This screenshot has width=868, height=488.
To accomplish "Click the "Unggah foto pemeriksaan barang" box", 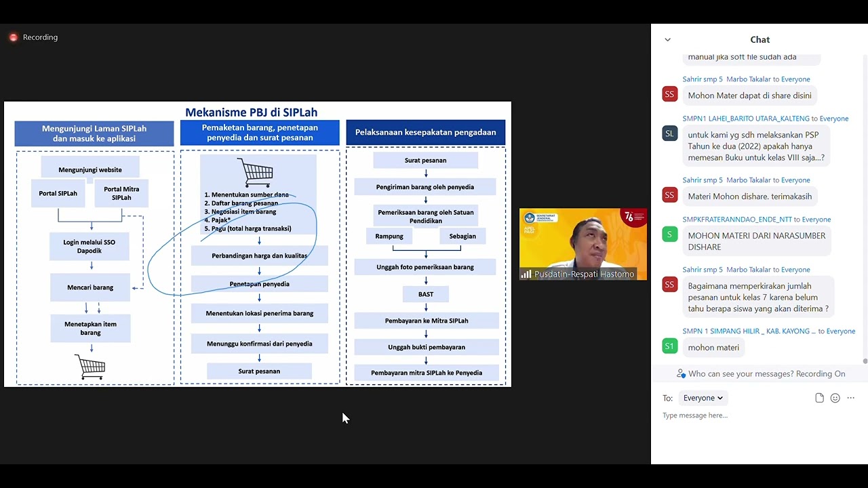I will pyautogui.click(x=425, y=267).
